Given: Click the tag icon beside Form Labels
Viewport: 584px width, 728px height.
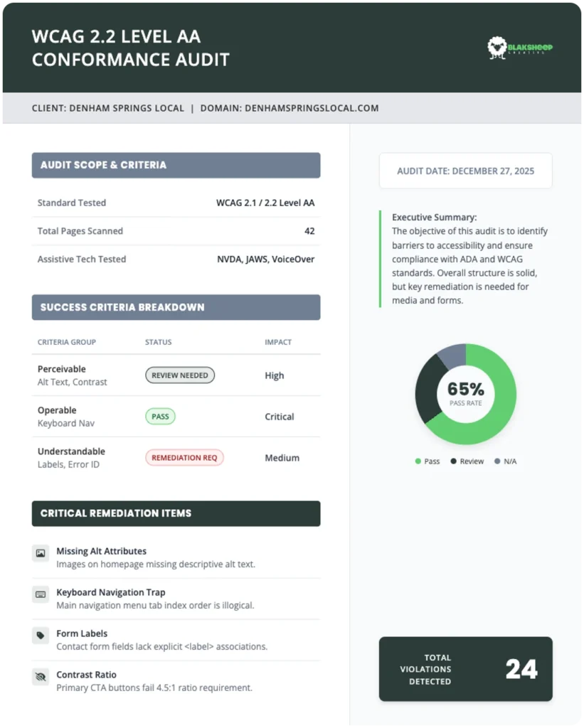Looking at the screenshot, I should (41, 635).
